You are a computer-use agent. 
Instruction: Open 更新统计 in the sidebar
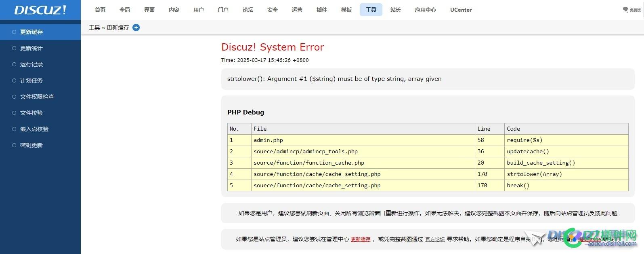point(31,48)
